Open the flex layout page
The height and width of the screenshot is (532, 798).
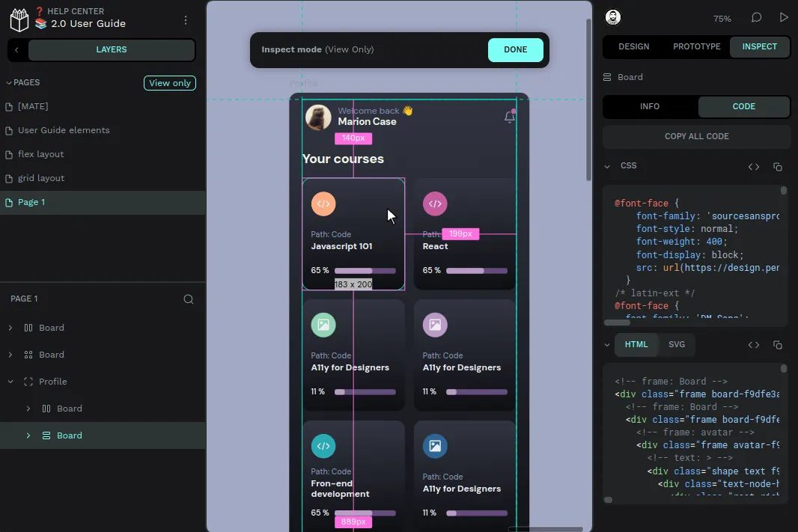41,154
